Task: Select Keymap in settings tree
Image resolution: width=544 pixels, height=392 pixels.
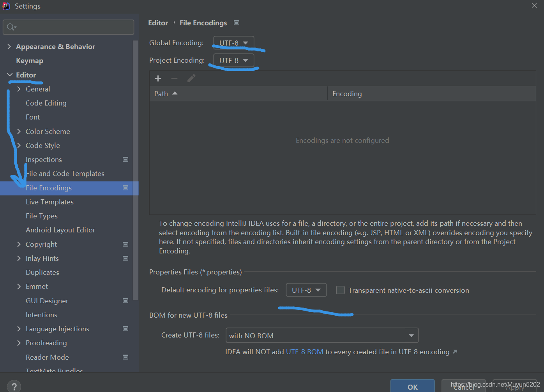Action: click(30, 61)
